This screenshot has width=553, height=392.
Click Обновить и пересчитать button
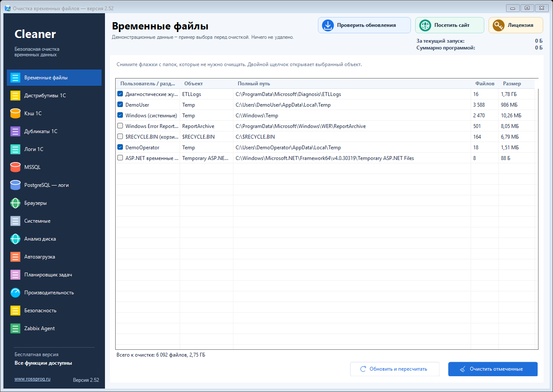click(395, 369)
